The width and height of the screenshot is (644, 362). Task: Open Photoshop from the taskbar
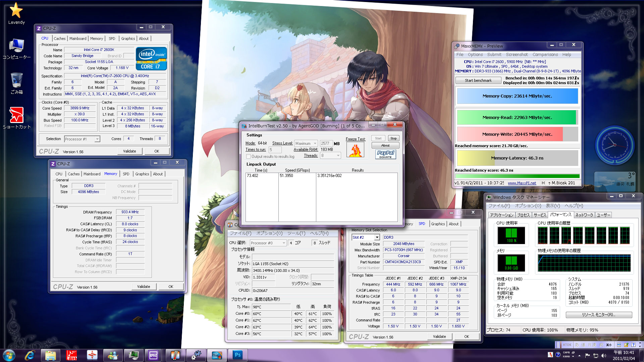point(238,355)
